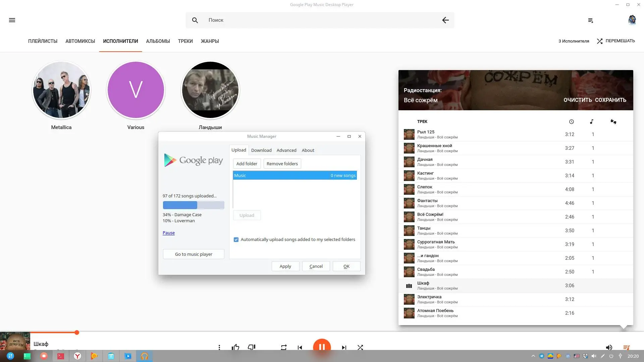Click the headphones music player taskbar icon
The height and width of the screenshot is (362, 644).
(145, 356)
